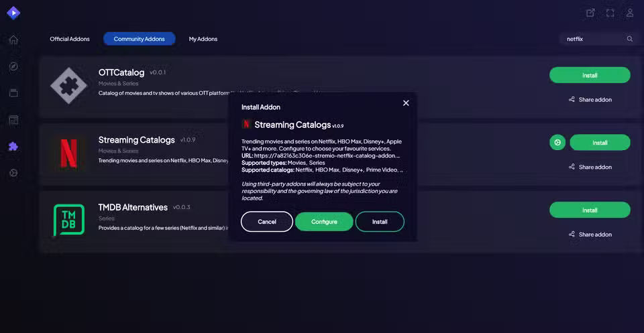Switch to Community Addons tab

coord(140,39)
